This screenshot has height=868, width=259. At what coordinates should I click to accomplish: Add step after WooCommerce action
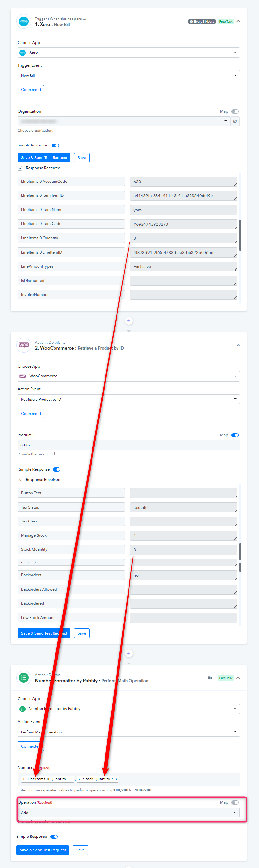click(129, 653)
